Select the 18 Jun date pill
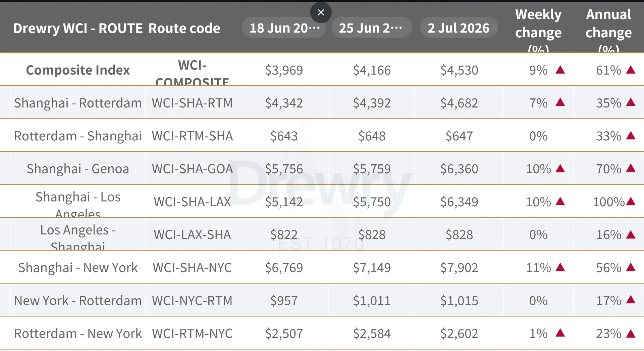Screen dimensions: 644x351 pyautogui.click(x=284, y=28)
